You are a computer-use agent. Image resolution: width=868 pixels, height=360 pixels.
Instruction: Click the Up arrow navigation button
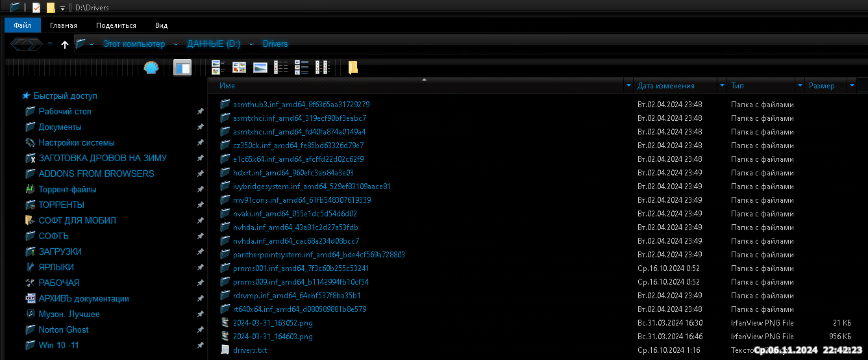tap(64, 44)
